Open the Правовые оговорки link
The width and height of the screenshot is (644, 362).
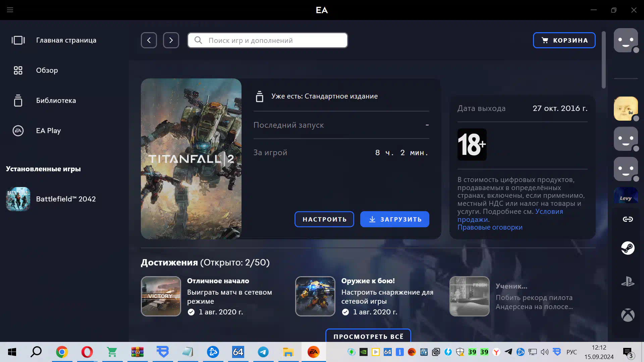coord(490,227)
